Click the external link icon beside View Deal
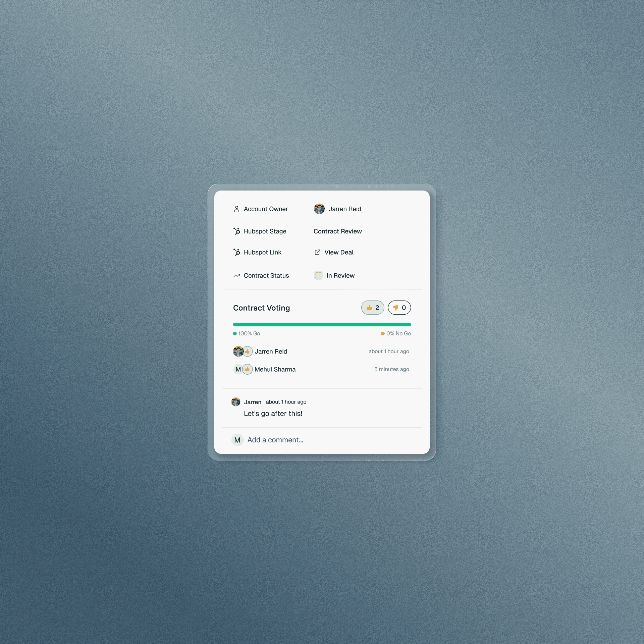 (x=317, y=252)
